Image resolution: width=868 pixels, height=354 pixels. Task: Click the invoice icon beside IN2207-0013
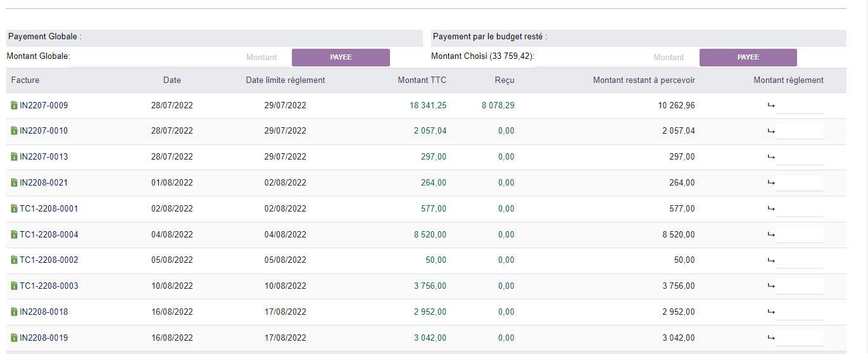click(14, 157)
